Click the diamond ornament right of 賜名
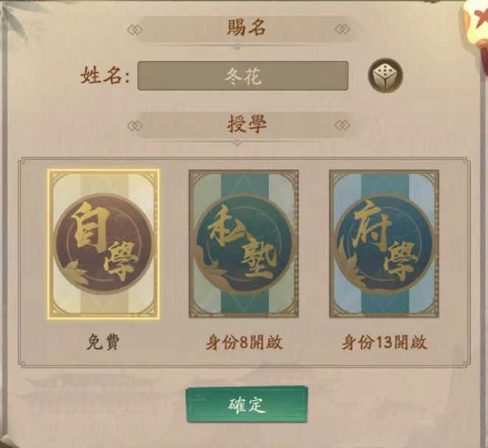The height and width of the screenshot is (448, 488). (342, 30)
